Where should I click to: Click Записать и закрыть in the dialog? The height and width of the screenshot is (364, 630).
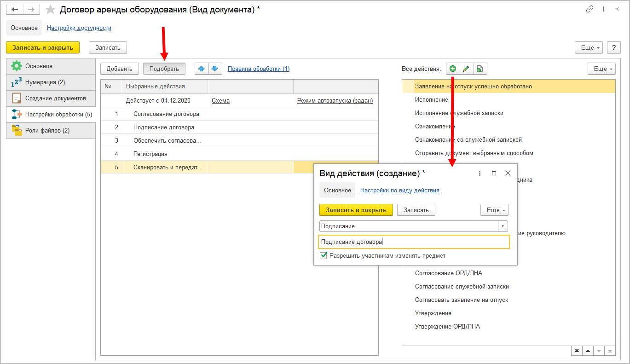pyautogui.click(x=356, y=210)
